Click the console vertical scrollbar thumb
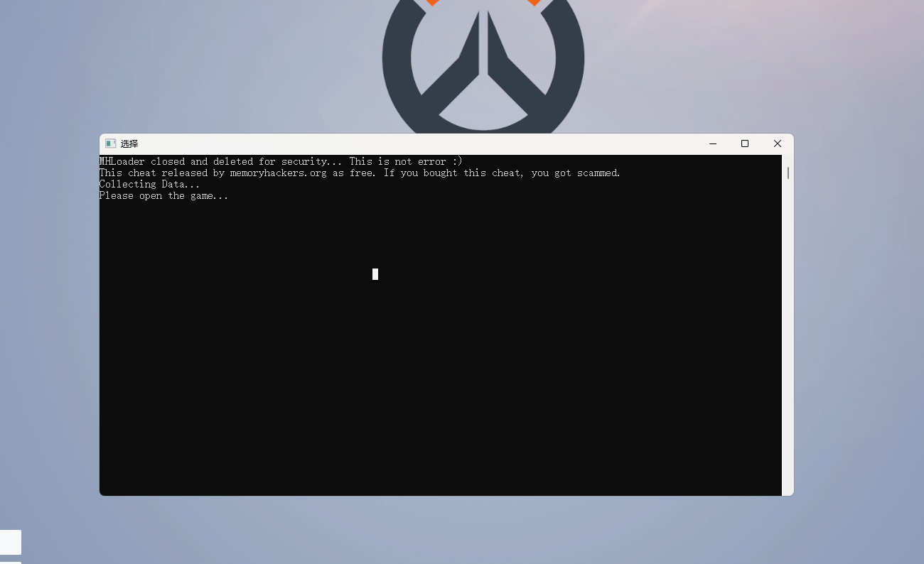The height and width of the screenshot is (564, 924). (x=788, y=173)
